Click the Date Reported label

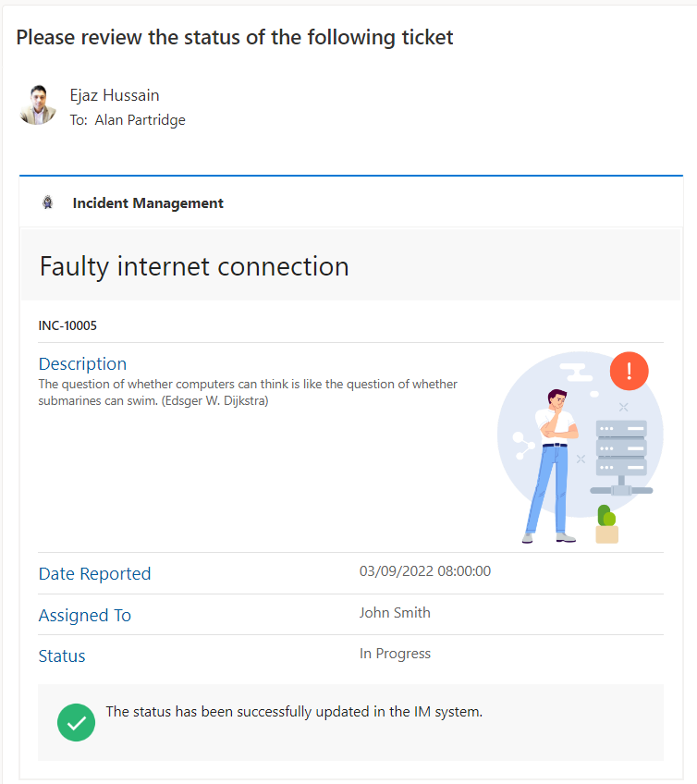click(x=94, y=573)
